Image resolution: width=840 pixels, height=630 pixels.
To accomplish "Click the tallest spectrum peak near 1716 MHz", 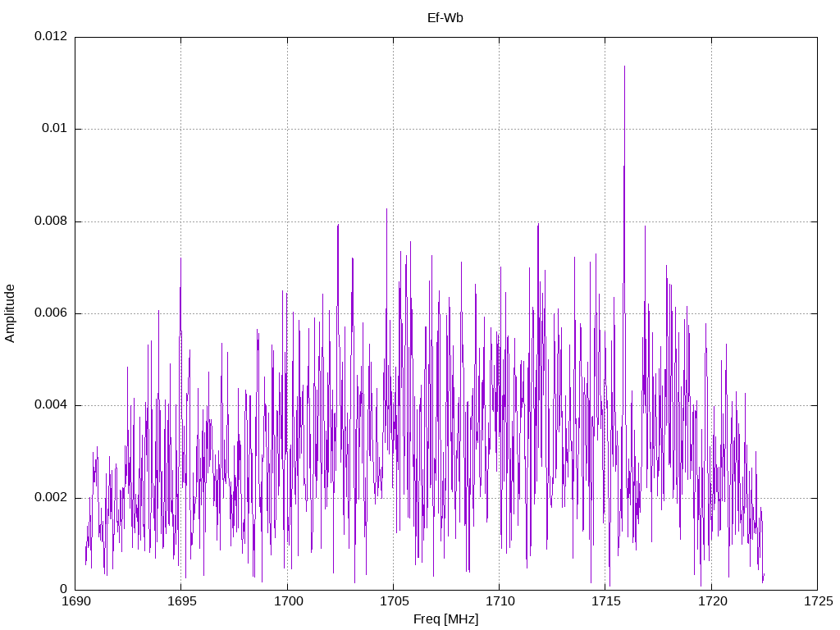I will pyautogui.click(x=624, y=67).
